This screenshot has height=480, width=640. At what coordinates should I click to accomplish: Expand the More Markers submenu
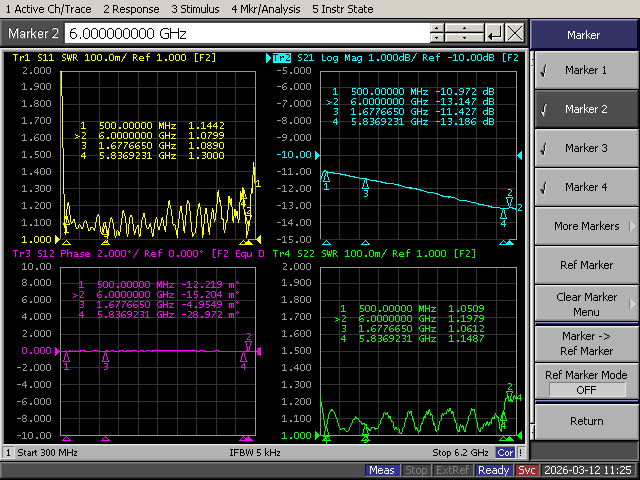click(x=585, y=226)
